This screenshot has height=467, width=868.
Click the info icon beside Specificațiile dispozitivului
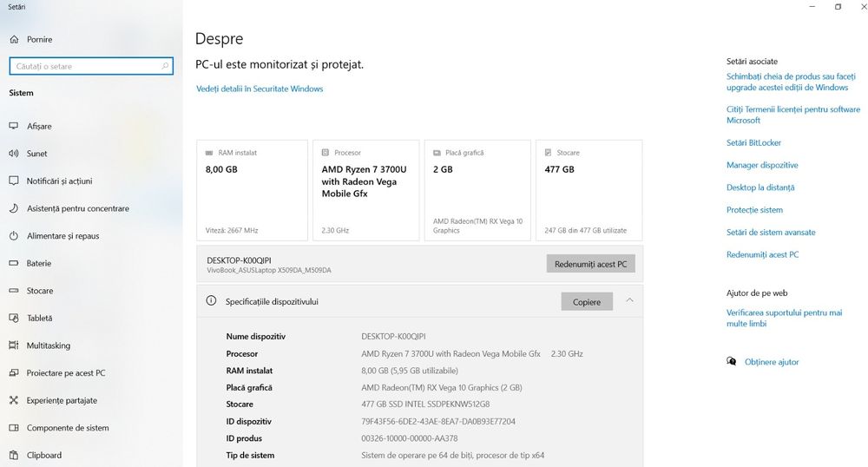point(211,300)
